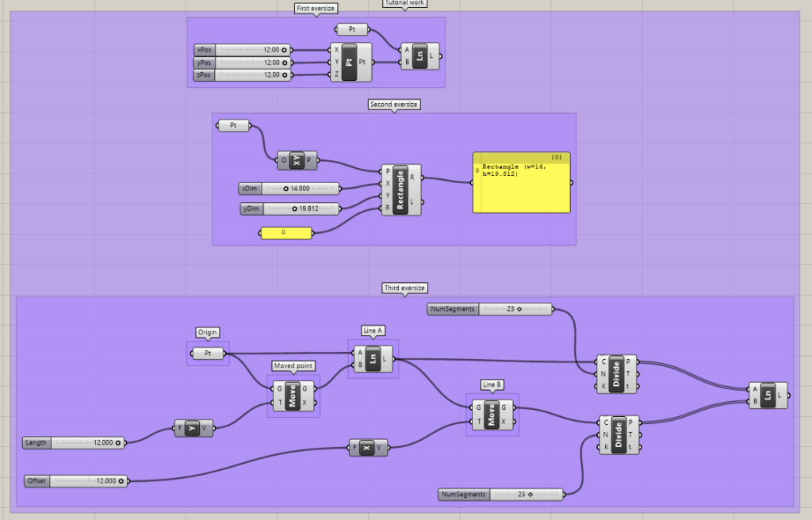Click the First exersize group label

[316, 8]
